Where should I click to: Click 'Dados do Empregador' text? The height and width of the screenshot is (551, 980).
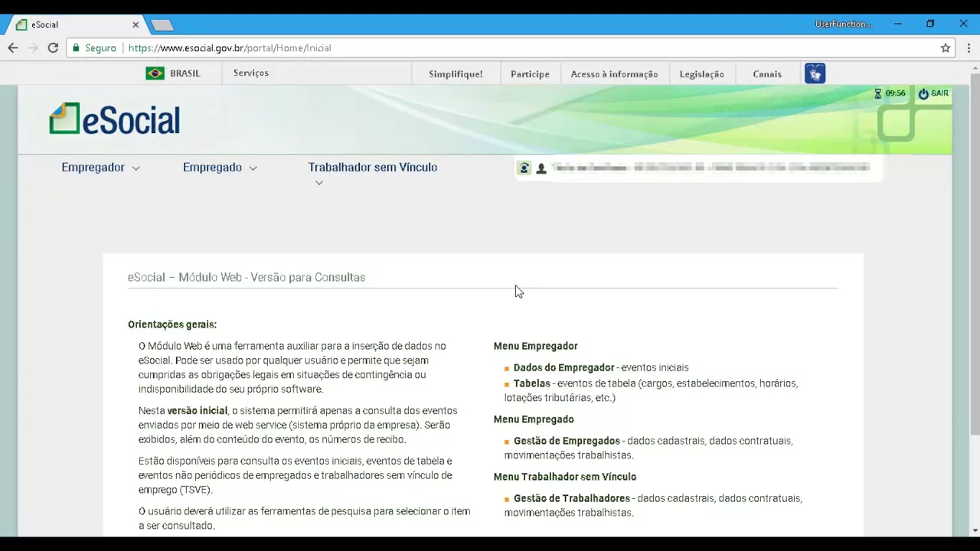(564, 367)
